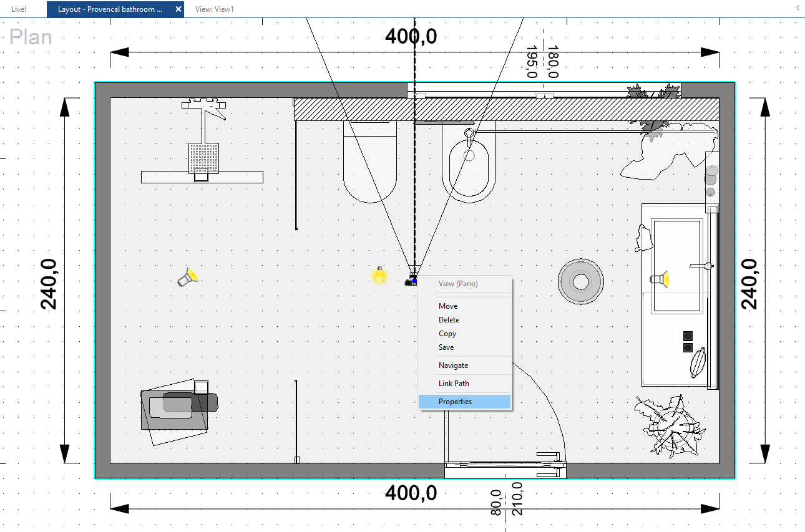Click the spotlight icon on the left
The width and height of the screenshot is (805, 532).
(188, 276)
